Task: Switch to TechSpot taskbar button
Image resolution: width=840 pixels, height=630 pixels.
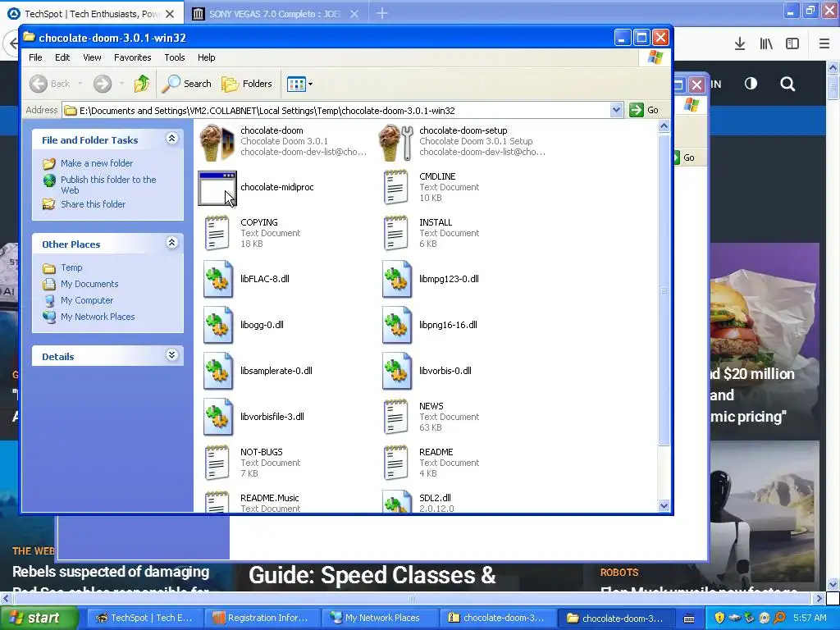Action: pos(144,618)
